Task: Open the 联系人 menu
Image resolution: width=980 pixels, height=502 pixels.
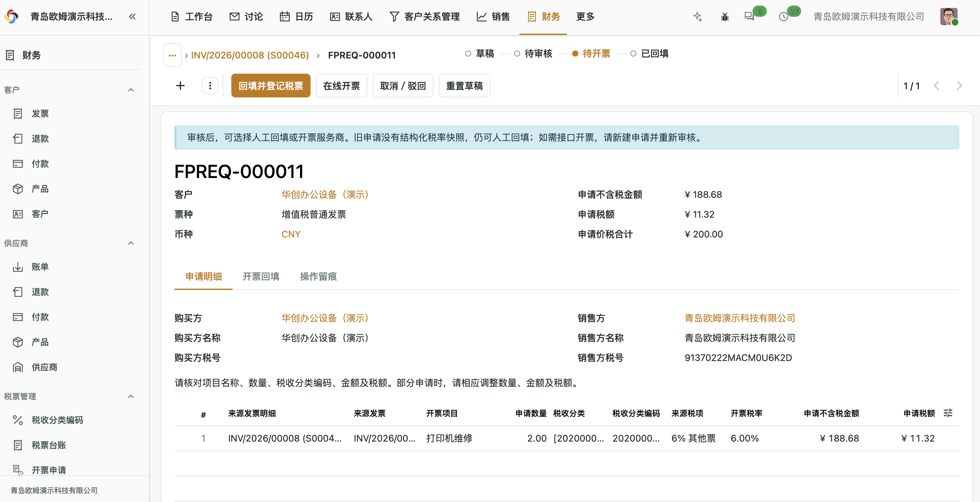Action: coord(351,17)
